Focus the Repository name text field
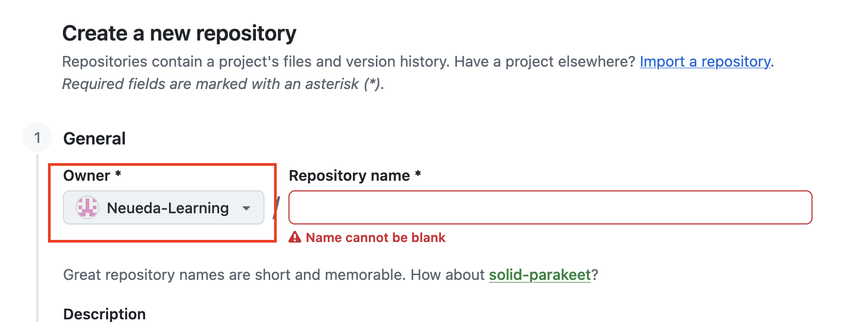868x322 pixels. click(x=550, y=207)
